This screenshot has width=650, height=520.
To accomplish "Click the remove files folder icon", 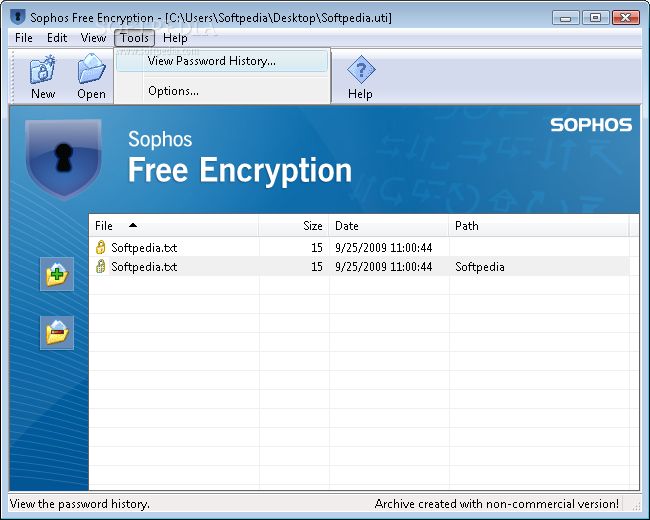I will [57, 333].
